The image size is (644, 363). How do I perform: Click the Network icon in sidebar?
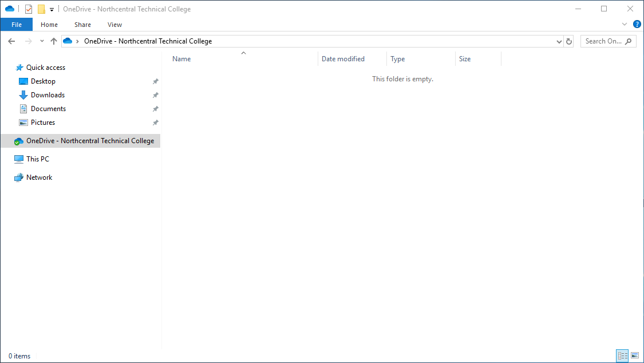pos(19,177)
